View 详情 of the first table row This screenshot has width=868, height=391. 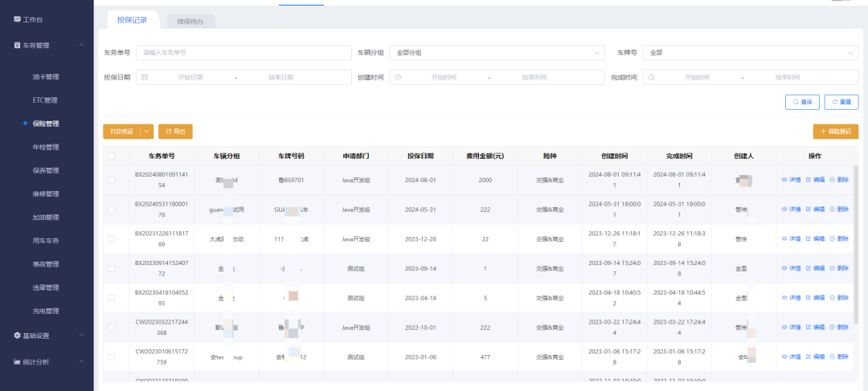click(791, 180)
